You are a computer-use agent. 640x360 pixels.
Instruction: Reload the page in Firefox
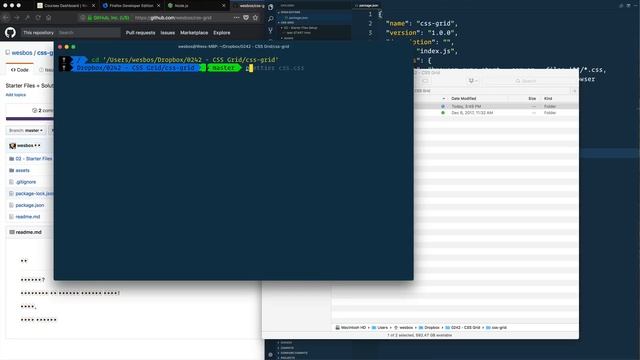coord(38,18)
